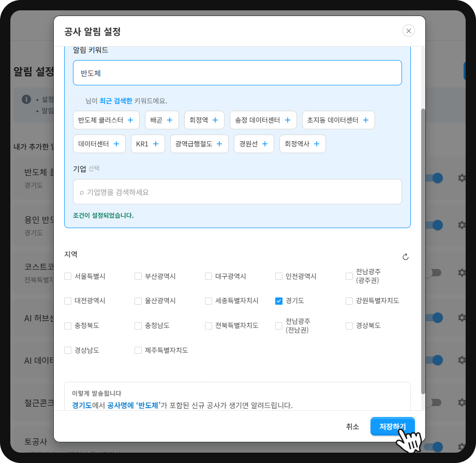The image size is (476, 463).
Task: Add 송정 데이터센터 keyword with plus icon
Action: (x=288, y=120)
